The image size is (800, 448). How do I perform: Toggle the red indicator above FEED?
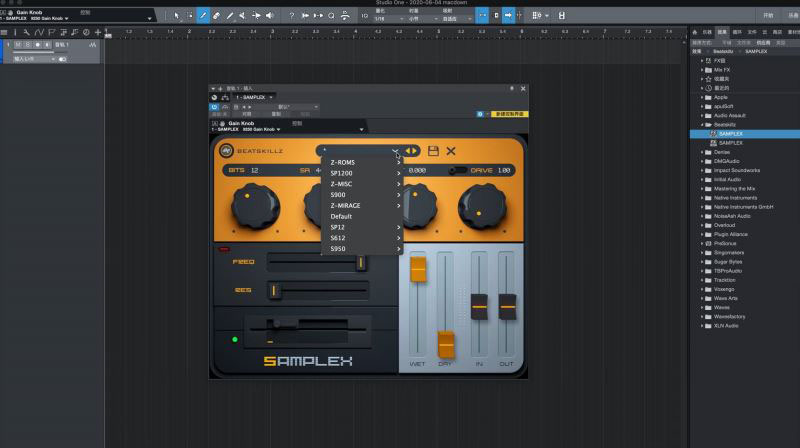(x=224, y=249)
